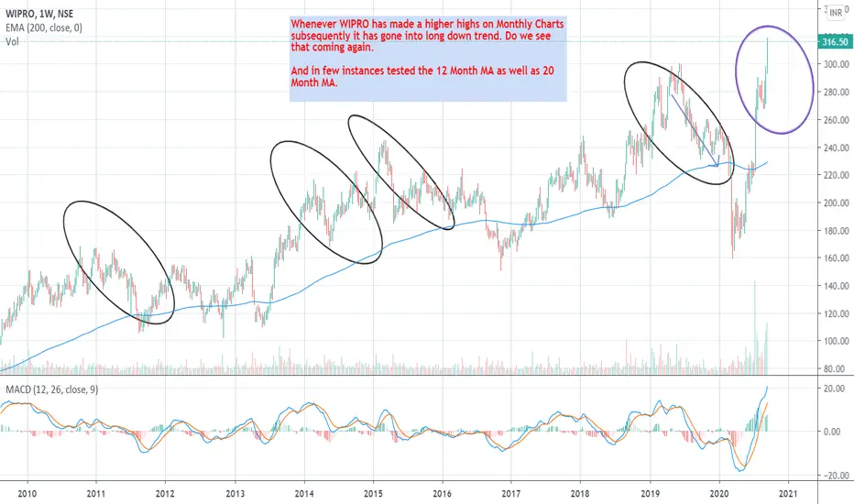Click the 2012 label on time axis
854x504 pixels.
165,494
